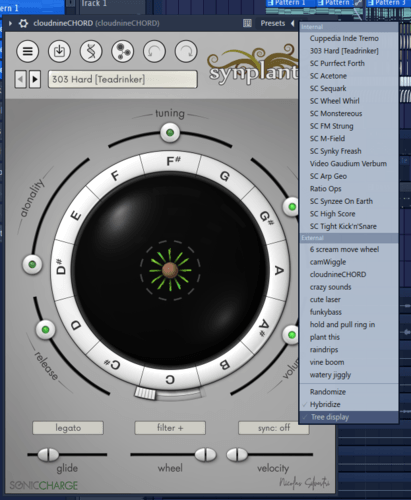This screenshot has height=500, width=411.
Task: Open the DNA gene editor icon
Action: (91, 51)
